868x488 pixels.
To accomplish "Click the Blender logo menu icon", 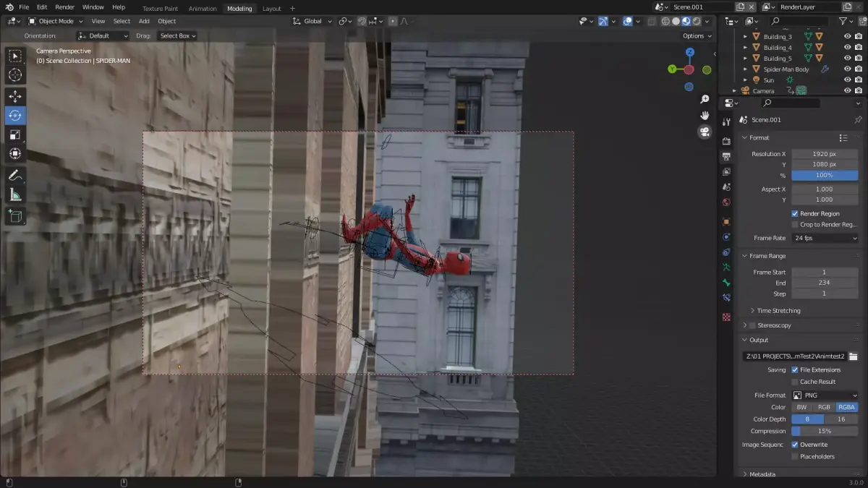I will [9, 7].
